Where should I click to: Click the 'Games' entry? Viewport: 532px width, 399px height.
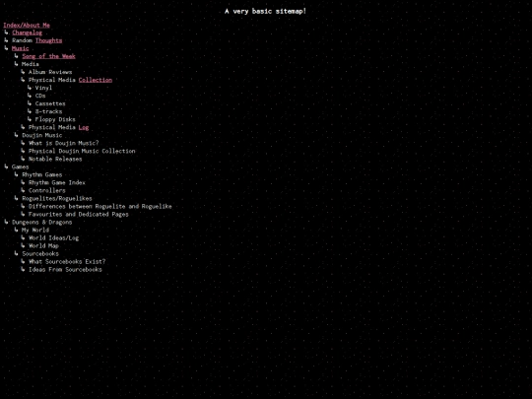(x=21, y=166)
